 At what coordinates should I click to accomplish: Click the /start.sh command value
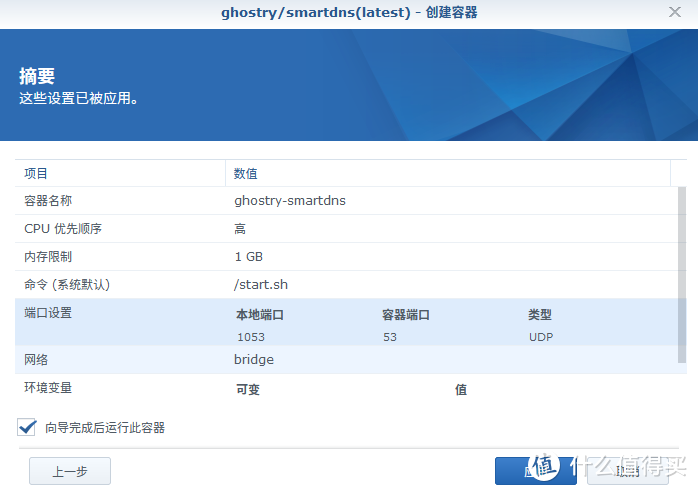pyautogui.click(x=261, y=285)
